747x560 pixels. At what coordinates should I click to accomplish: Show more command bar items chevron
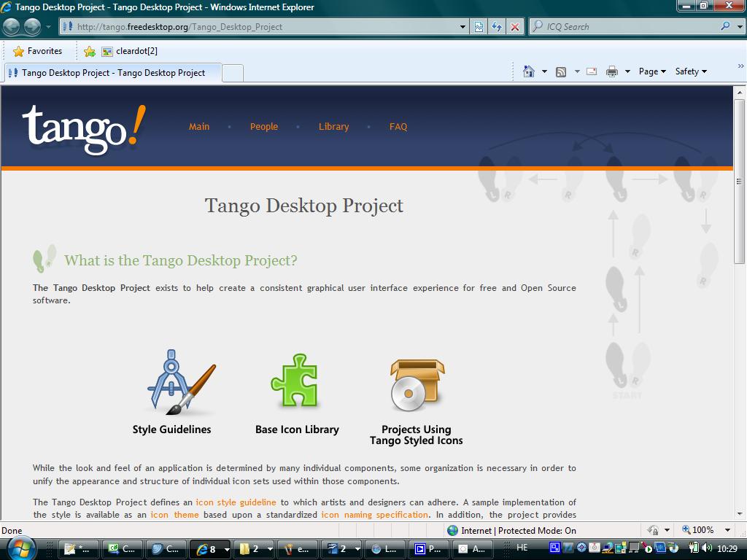(741, 66)
